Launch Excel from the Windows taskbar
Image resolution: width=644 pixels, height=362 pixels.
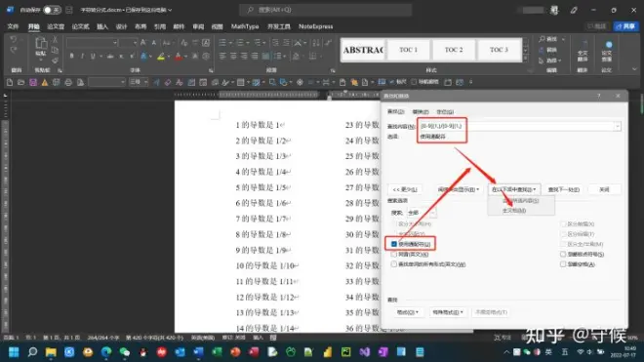coord(217,352)
